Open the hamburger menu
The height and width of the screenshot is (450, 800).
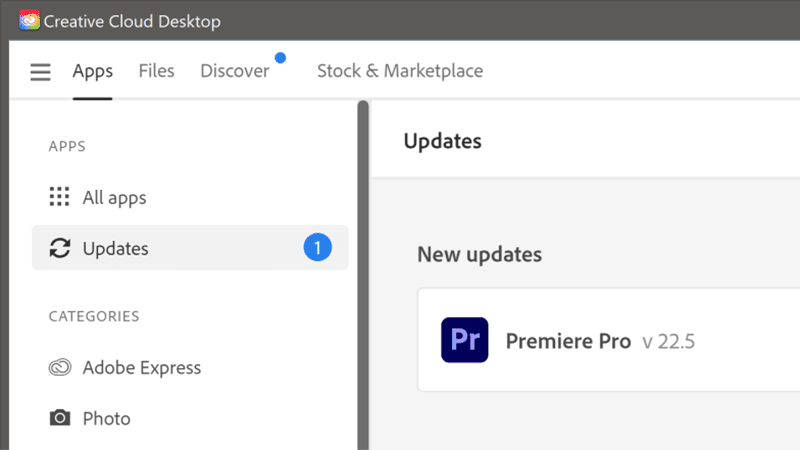40,72
